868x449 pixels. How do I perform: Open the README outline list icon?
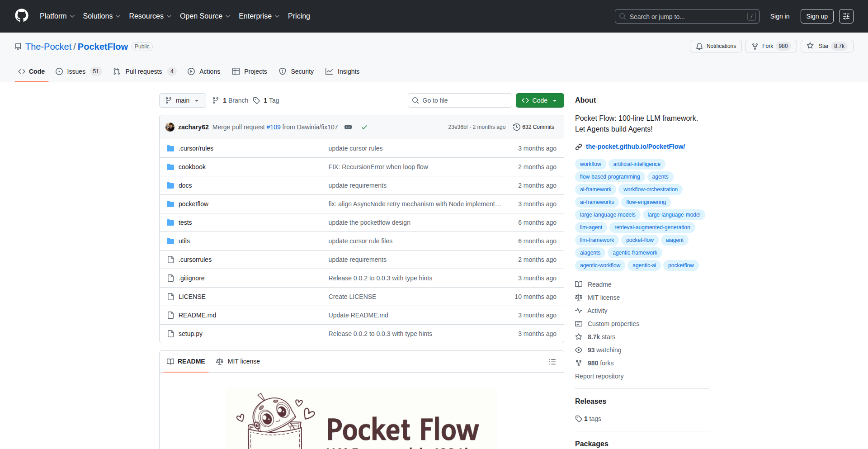552,362
